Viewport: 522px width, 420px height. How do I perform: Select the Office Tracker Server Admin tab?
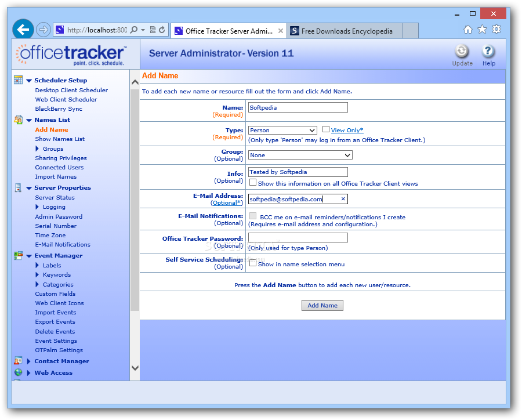tap(229, 31)
